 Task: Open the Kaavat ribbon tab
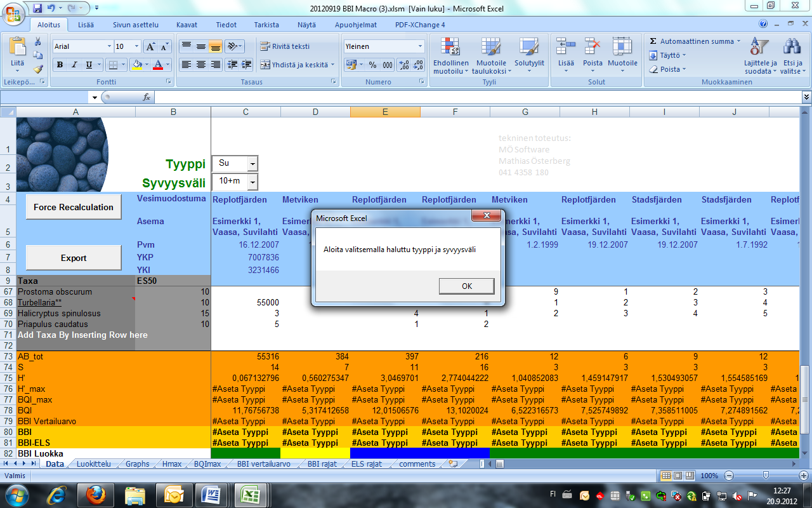coord(187,25)
